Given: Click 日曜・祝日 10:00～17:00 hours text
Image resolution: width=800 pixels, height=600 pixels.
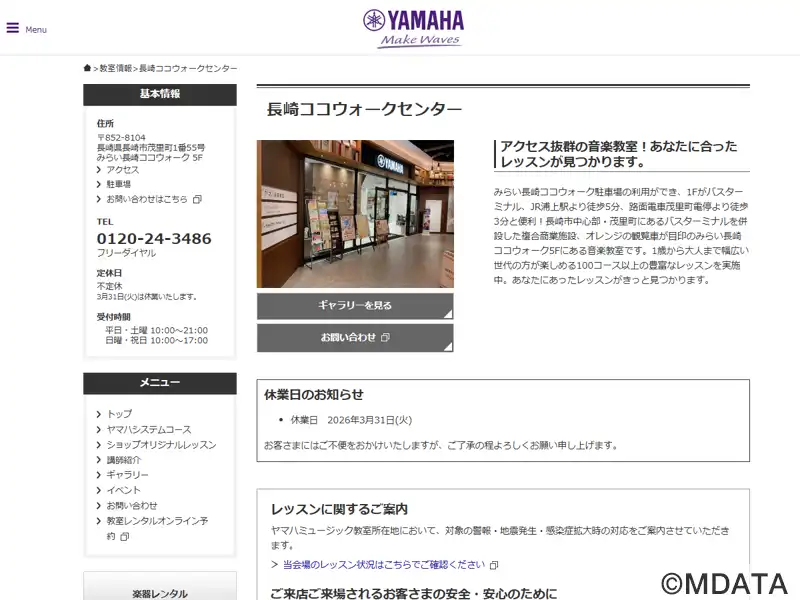Looking at the screenshot, I should (157, 340).
